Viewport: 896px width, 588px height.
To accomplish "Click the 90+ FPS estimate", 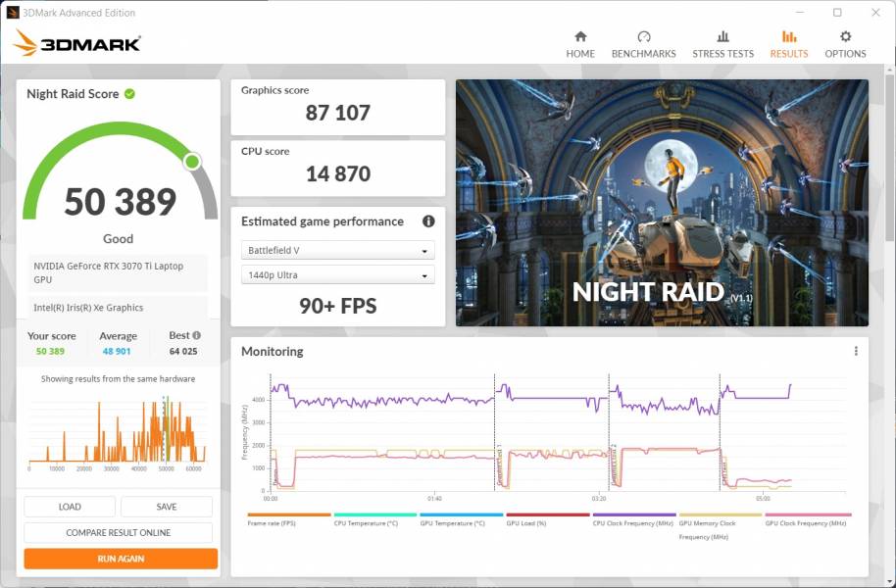I will pos(337,306).
